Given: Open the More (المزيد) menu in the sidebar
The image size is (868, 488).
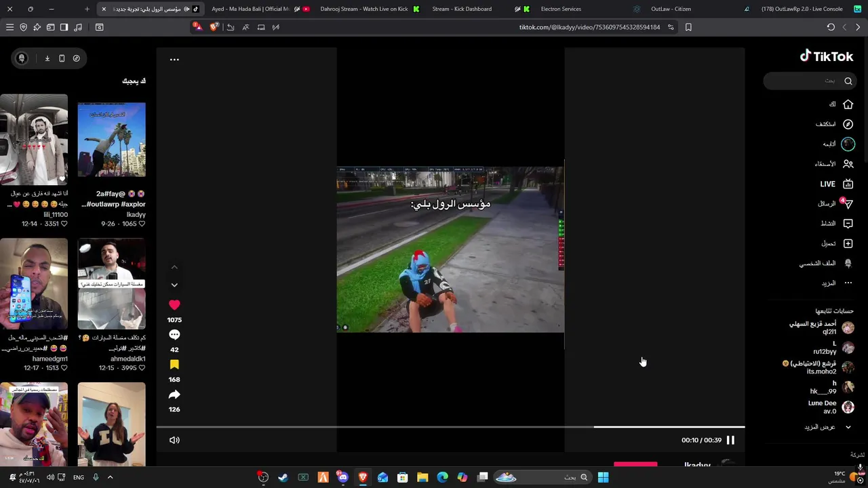Looking at the screenshot, I should (837, 283).
